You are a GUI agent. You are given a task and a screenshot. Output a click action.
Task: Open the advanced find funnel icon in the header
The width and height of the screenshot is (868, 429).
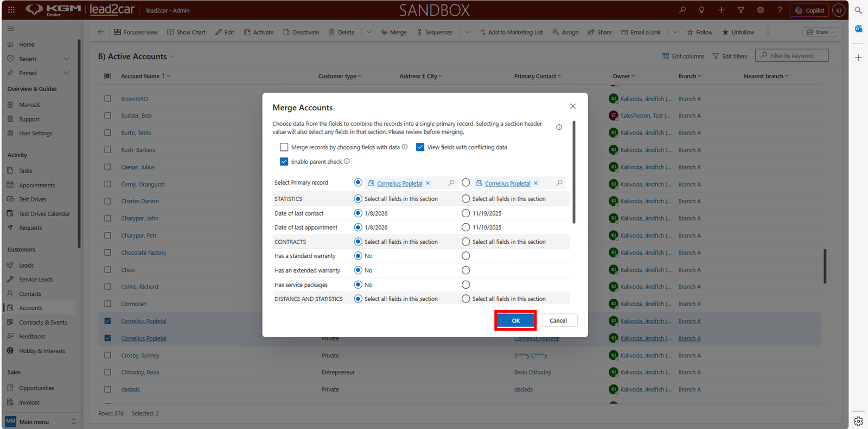[741, 10]
